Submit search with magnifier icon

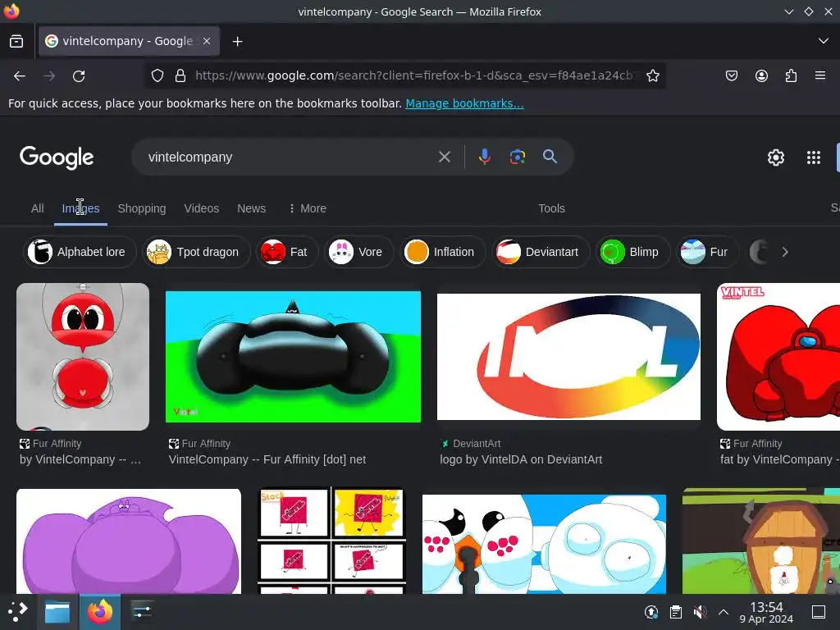click(550, 157)
